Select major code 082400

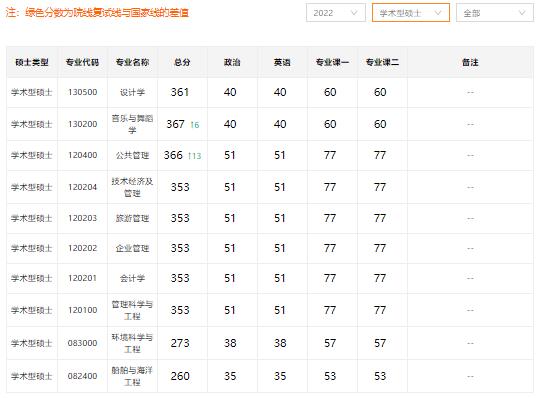coord(82,376)
